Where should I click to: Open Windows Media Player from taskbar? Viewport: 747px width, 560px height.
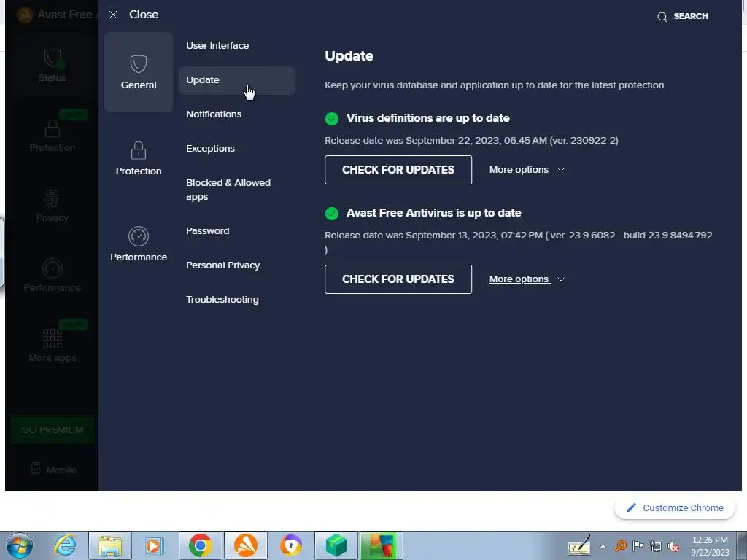pos(155,546)
